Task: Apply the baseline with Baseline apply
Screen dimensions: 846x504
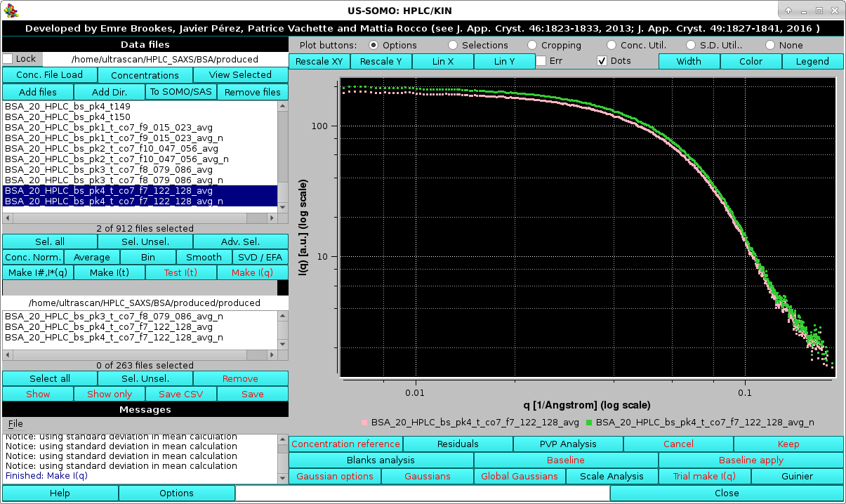Action: [x=750, y=460]
